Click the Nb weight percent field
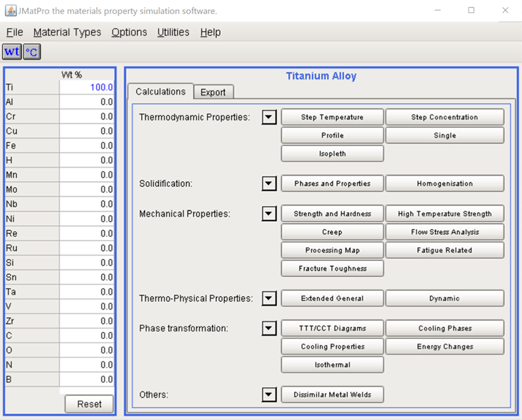The width and height of the screenshot is (522, 420). click(x=87, y=204)
